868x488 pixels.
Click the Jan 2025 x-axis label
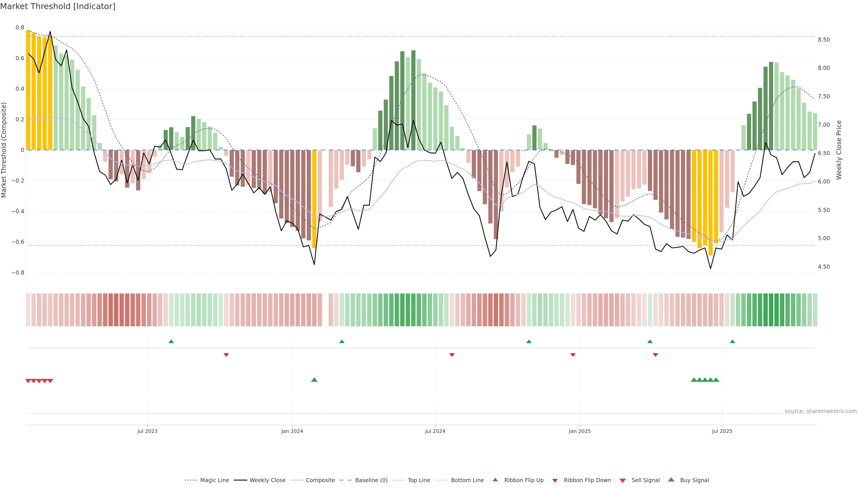tap(580, 431)
